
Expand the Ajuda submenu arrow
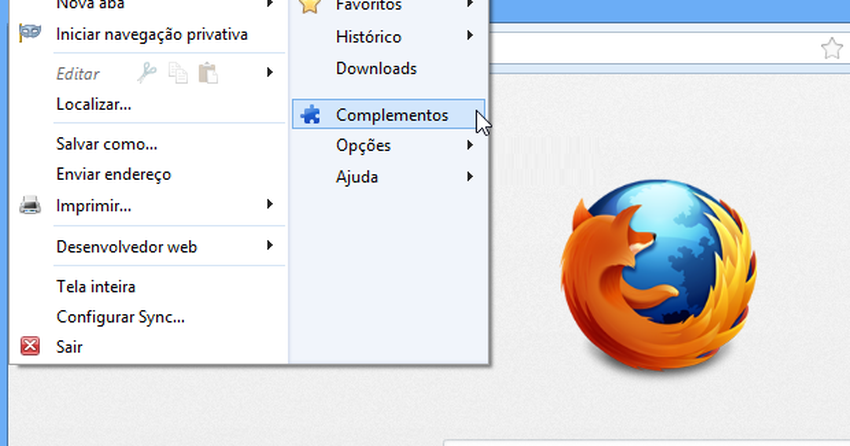(469, 177)
